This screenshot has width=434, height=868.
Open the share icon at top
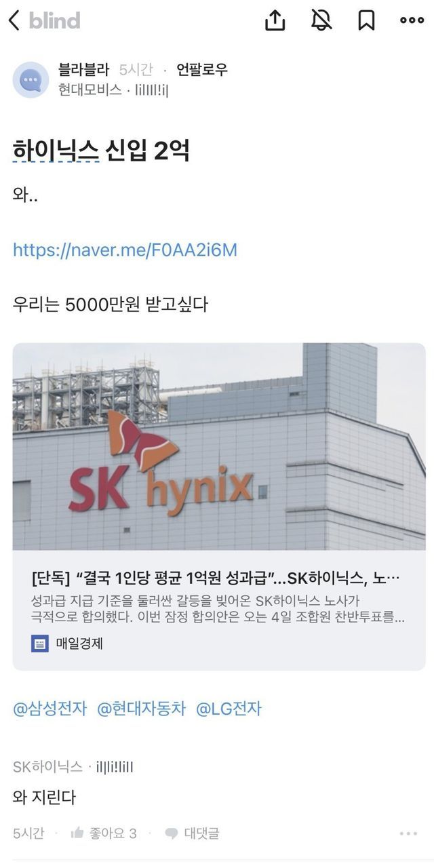click(275, 21)
